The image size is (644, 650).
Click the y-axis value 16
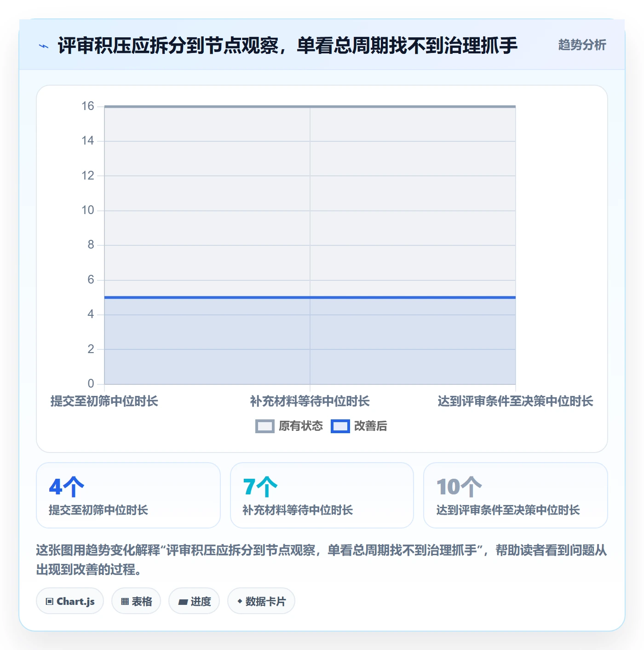[x=88, y=106]
